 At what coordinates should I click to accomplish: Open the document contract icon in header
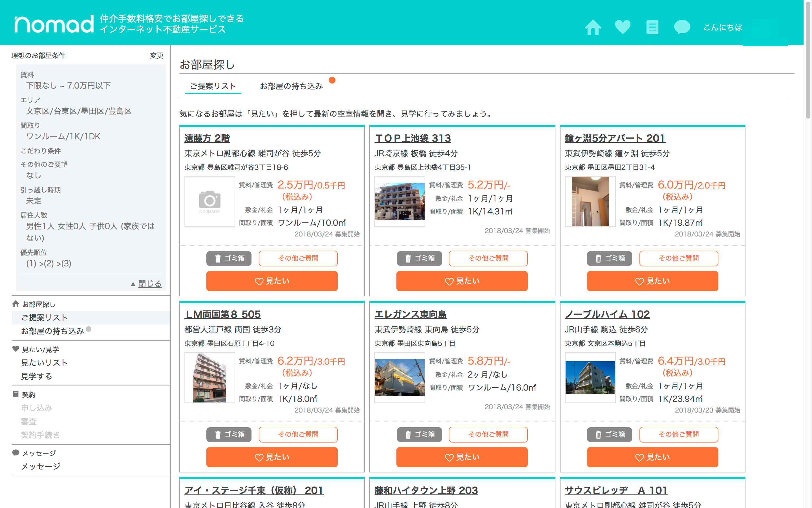(x=652, y=27)
